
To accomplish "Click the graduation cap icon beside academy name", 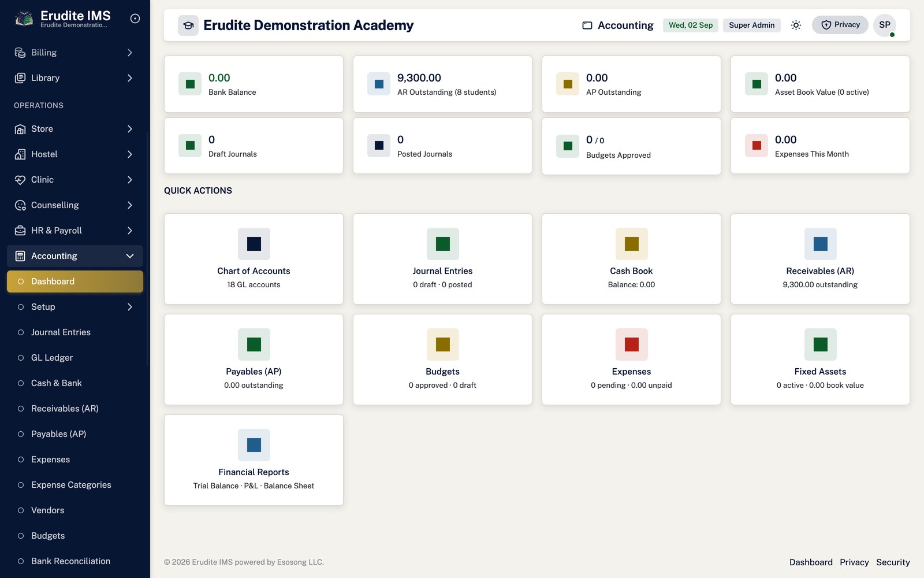I will coord(188,25).
